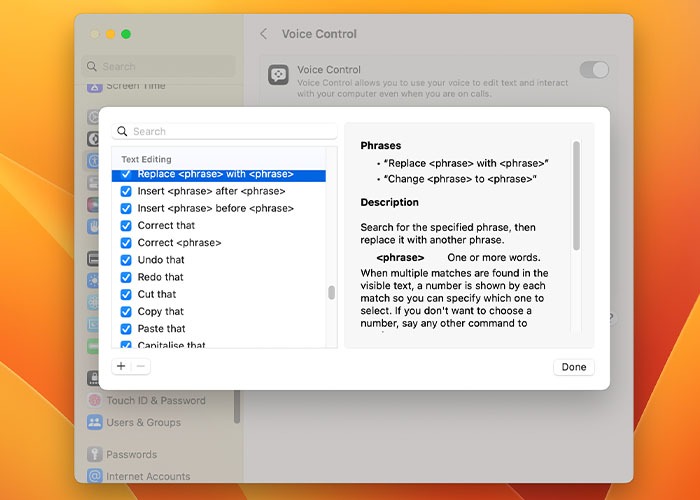Image resolution: width=700 pixels, height=500 pixels.
Task: Toggle the Copy that checkbox
Action: pyautogui.click(x=126, y=312)
